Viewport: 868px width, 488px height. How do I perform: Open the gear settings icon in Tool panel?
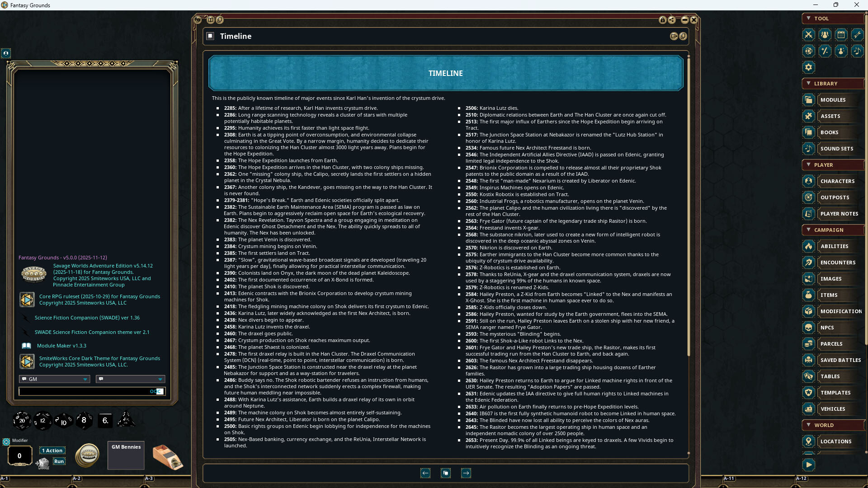(809, 67)
